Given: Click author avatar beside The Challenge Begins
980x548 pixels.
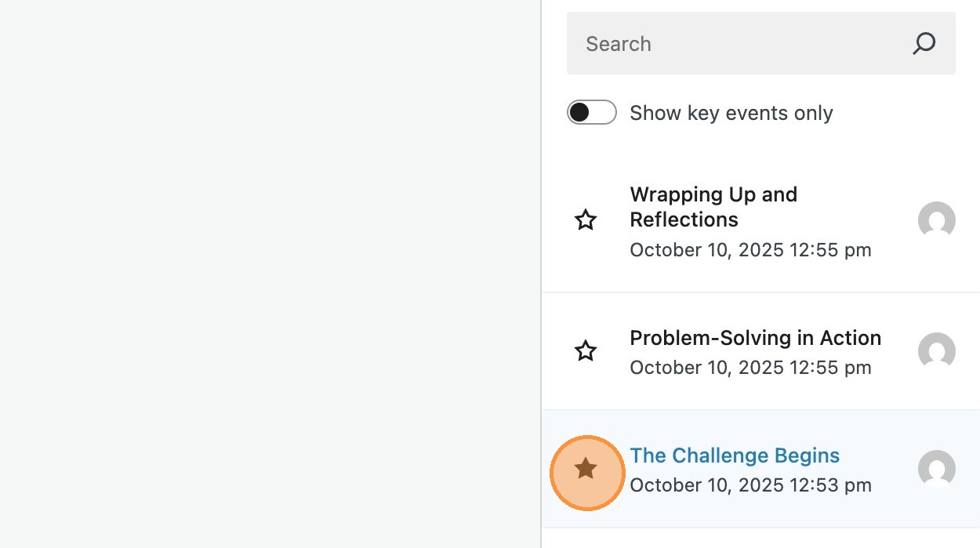Looking at the screenshot, I should tap(936, 469).
